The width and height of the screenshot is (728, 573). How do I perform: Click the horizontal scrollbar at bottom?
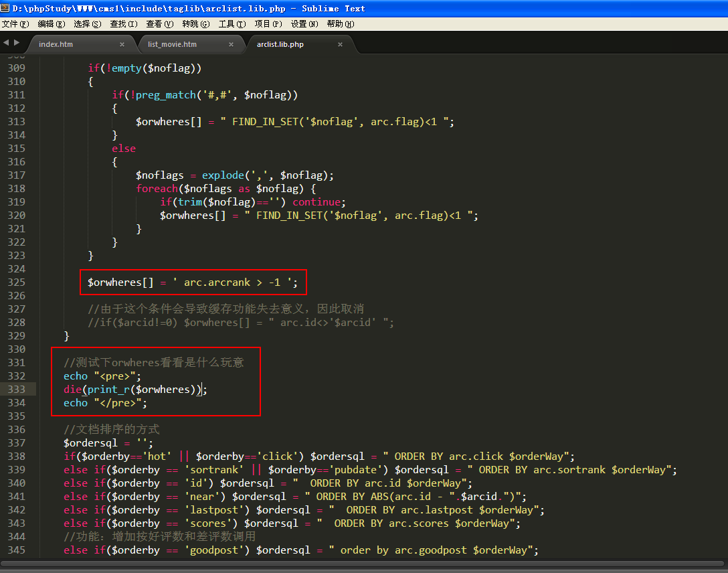[x=362, y=564]
